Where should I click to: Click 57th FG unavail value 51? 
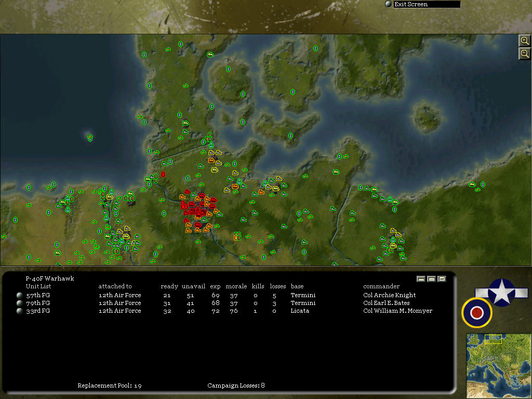[x=190, y=296]
